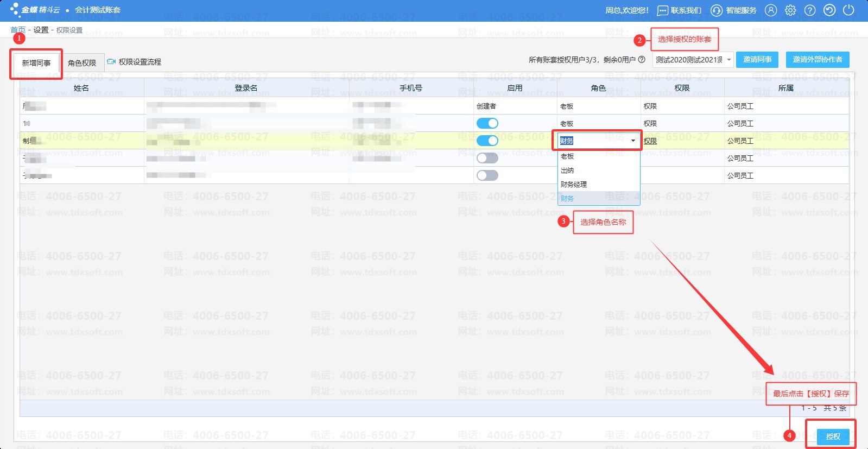Open the 权限设置流程 link
The width and height of the screenshot is (868, 449).
(140, 62)
